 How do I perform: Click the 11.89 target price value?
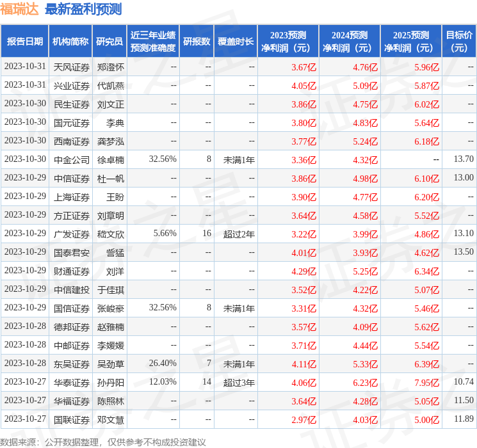pos(464,419)
